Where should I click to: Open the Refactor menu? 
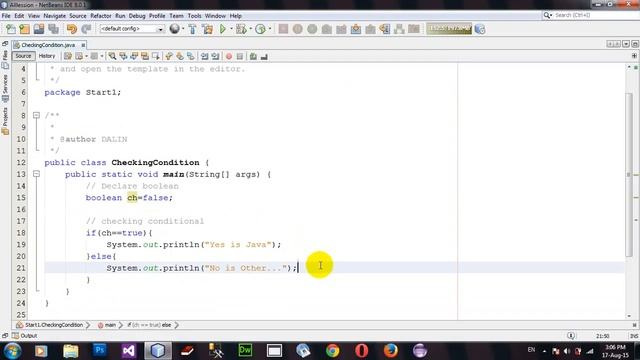pyautogui.click(x=101, y=16)
